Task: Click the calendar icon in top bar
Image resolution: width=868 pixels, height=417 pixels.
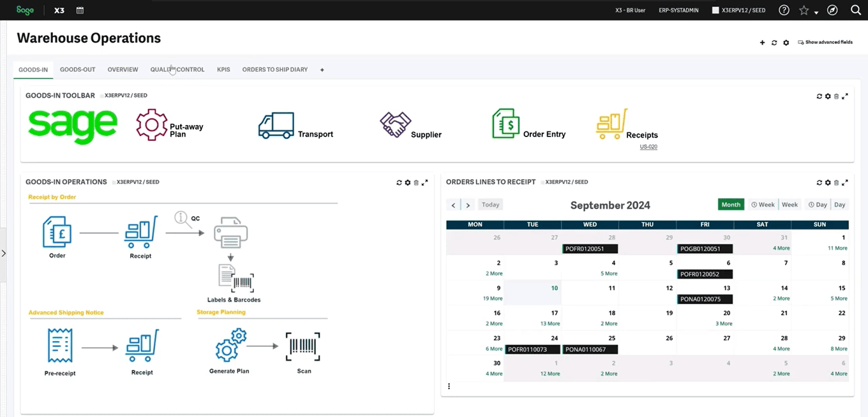Action: click(80, 10)
